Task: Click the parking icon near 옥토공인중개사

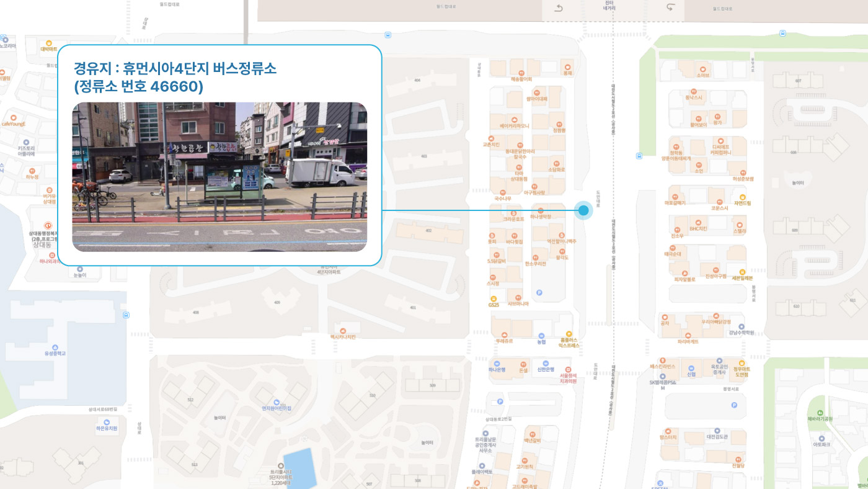Action: [x=735, y=405]
